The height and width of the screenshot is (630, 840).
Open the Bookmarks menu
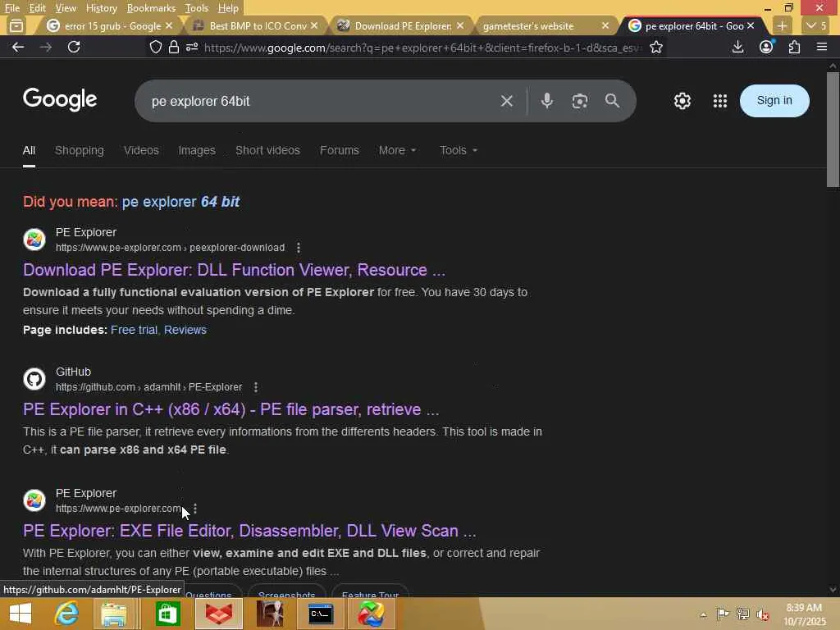pos(151,8)
